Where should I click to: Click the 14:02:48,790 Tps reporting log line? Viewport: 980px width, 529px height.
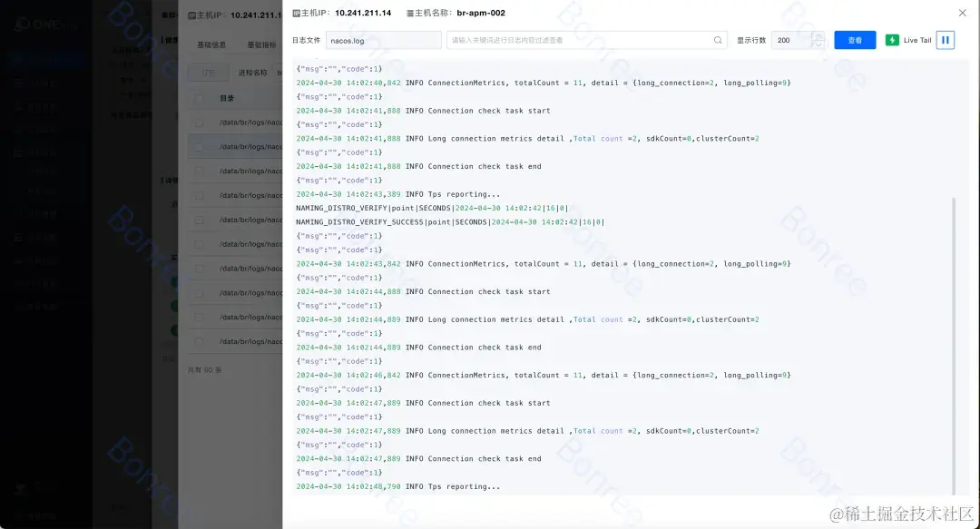(398, 486)
